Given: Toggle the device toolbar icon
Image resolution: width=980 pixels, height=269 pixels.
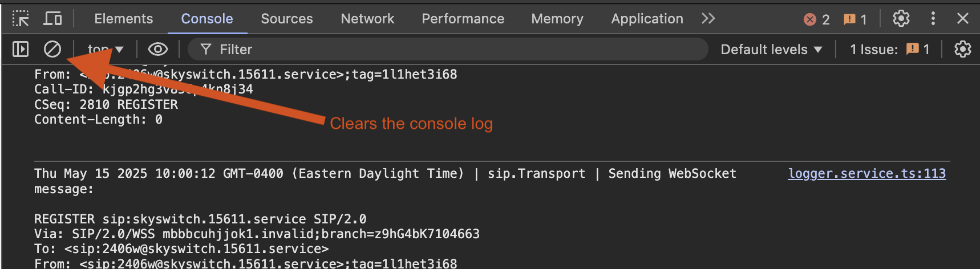Looking at the screenshot, I should click(x=53, y=19).
